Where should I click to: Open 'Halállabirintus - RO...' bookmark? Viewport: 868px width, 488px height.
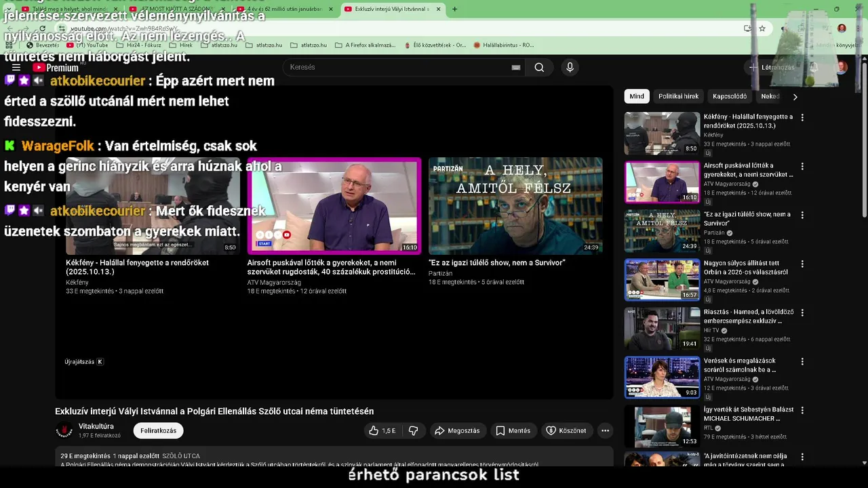pos(504,45)
